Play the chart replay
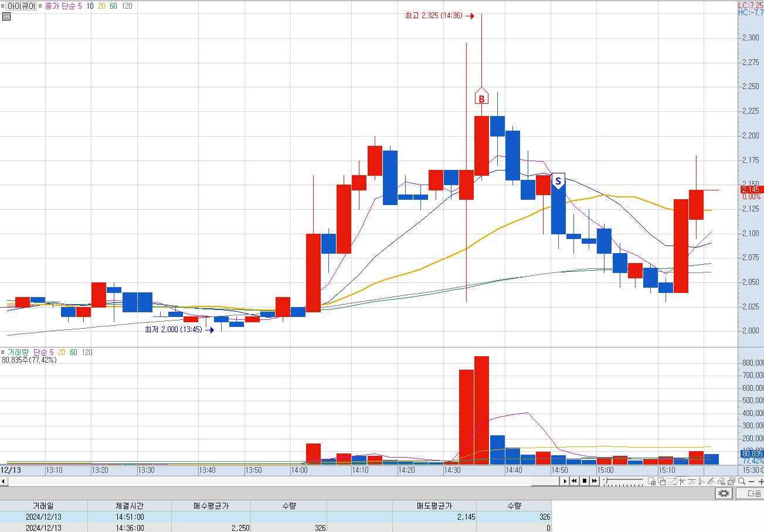764x532 pixels. coord(565,481)
